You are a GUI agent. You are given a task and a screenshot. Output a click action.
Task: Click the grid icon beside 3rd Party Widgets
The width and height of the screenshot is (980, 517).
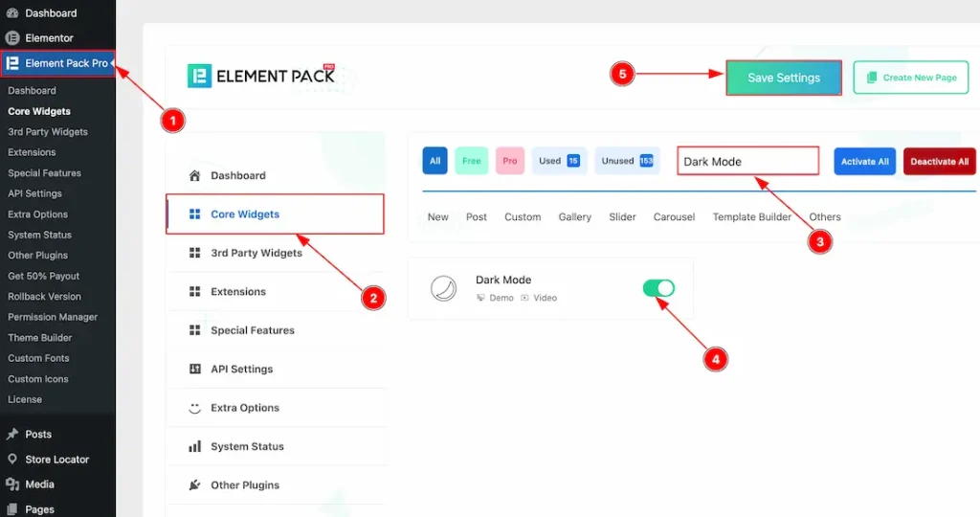point(195,254)
